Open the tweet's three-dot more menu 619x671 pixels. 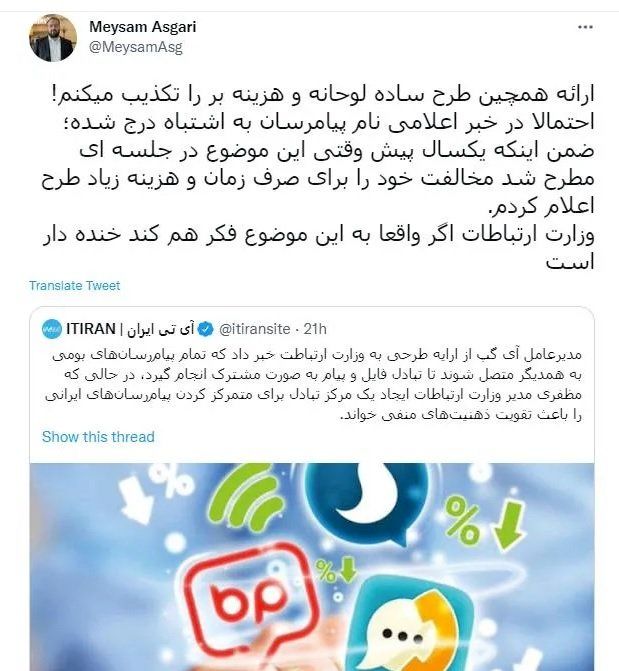point(585,27)
